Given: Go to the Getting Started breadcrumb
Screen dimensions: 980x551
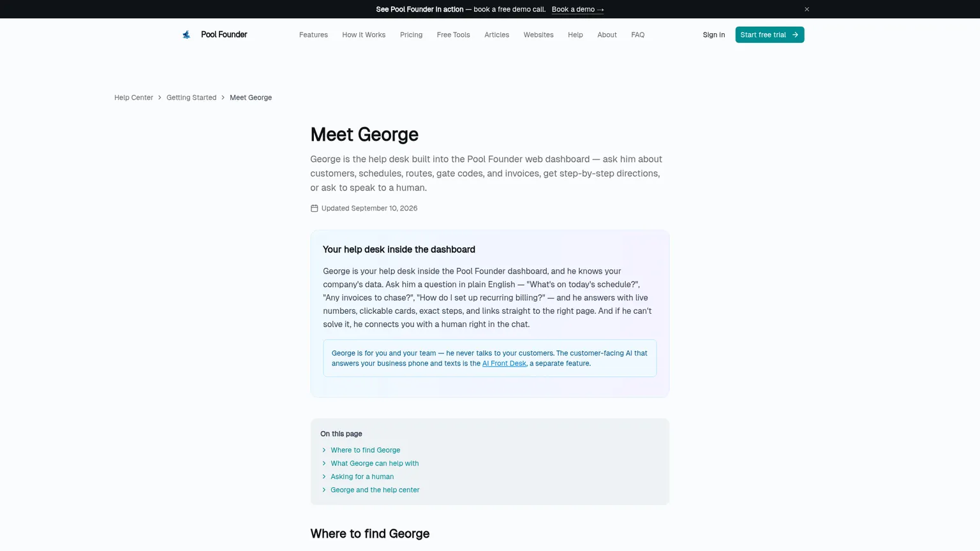Looking at the screenshot, I should tap(191, 98).
